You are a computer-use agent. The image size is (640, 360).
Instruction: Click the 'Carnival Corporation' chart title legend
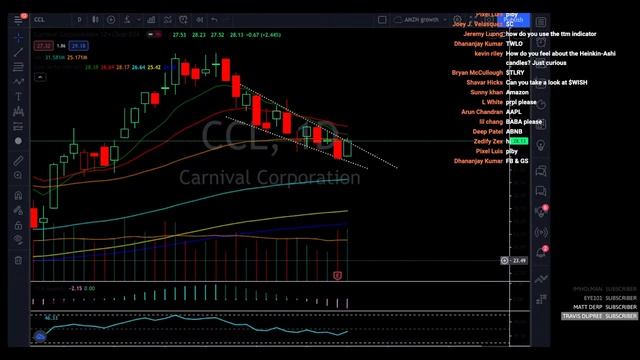270,178
